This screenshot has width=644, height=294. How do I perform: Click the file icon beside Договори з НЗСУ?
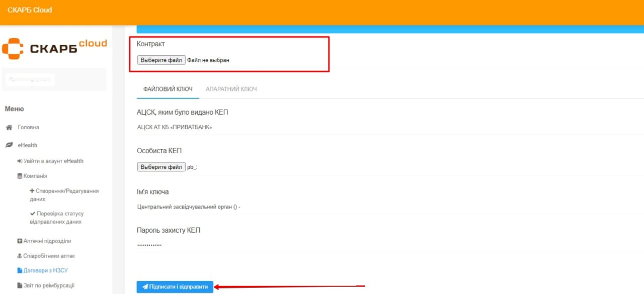pyautogui.click(x=20, y=271)
